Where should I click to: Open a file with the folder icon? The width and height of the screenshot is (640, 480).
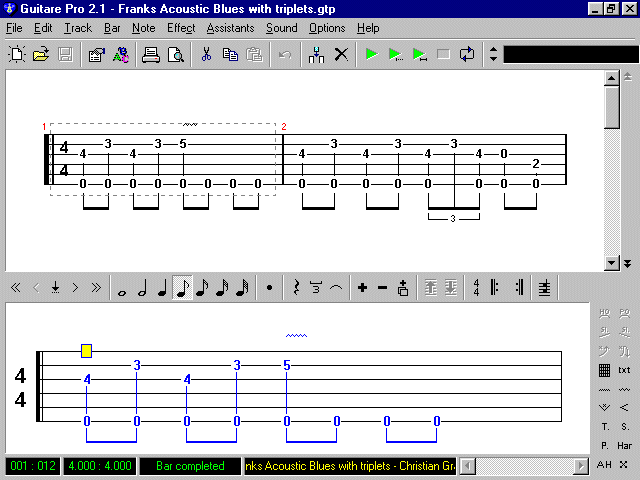[x=41, y=54]
